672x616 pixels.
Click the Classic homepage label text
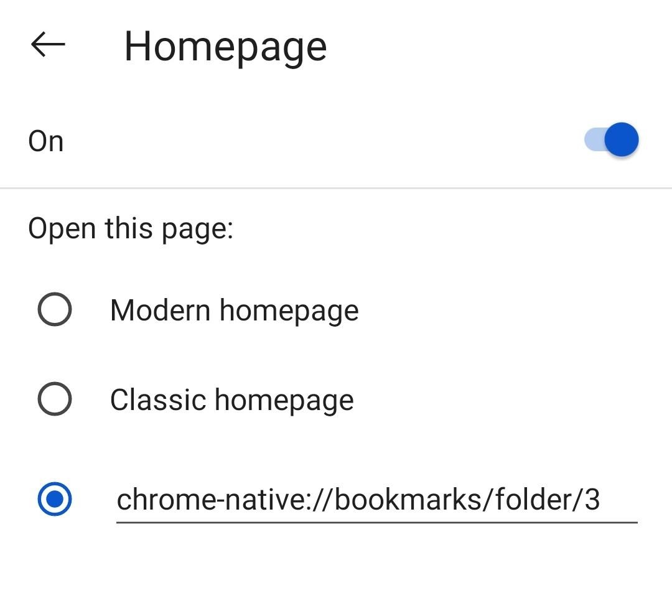[231, 399]
